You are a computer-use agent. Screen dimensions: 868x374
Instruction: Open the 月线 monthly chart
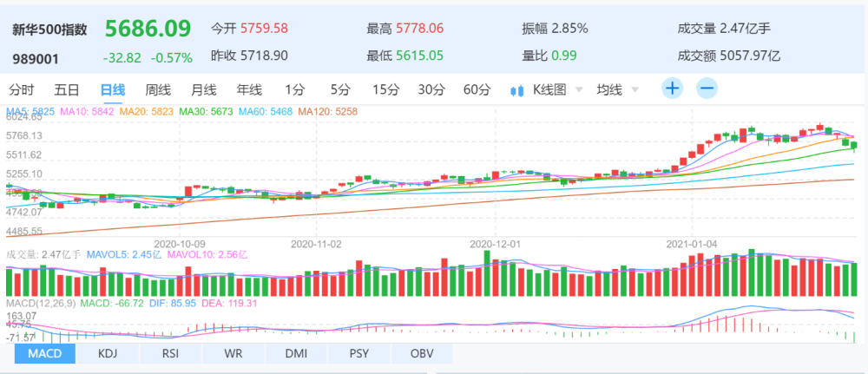pyautogui.click(x=204, y=89)
